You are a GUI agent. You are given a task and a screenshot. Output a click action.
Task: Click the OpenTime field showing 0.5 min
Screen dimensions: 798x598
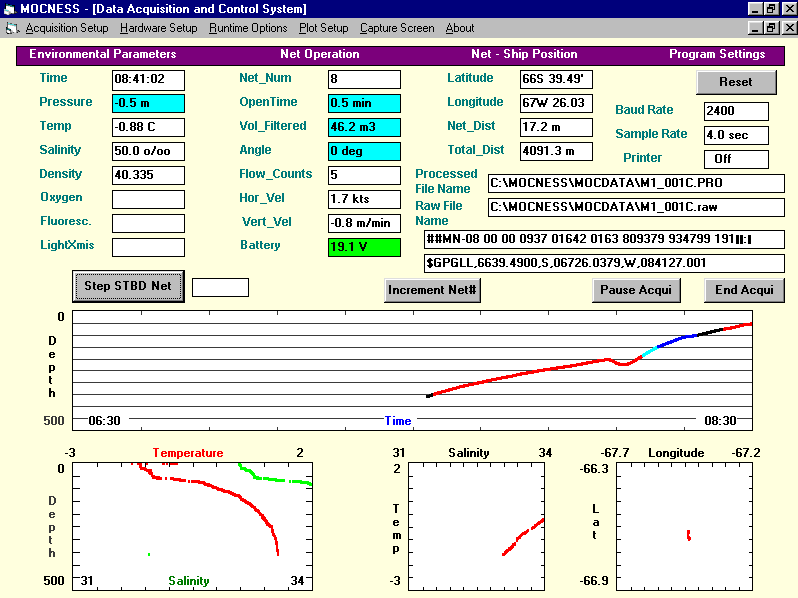(364, 103)
